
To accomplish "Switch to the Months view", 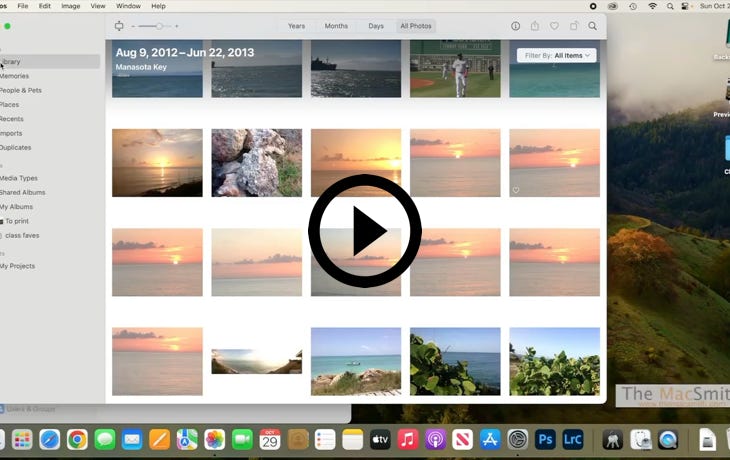I will tap(336, 26).
